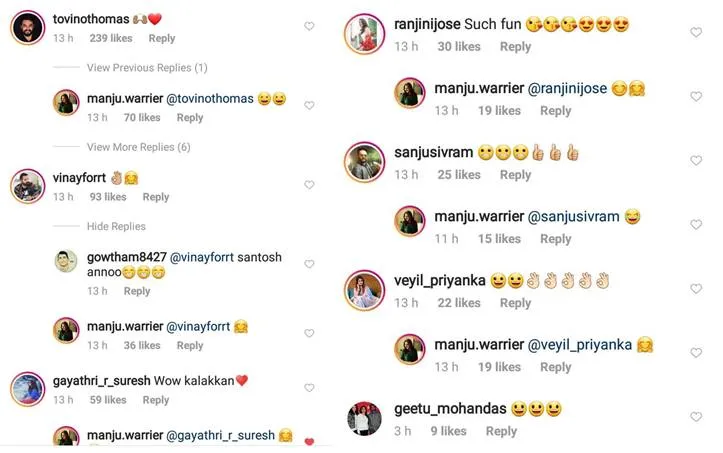This screenshot has height=453, width=723.
Task: Unlike manju.warrier's reply to gayathri_r_suresh
Action: (x=309, y=441)
